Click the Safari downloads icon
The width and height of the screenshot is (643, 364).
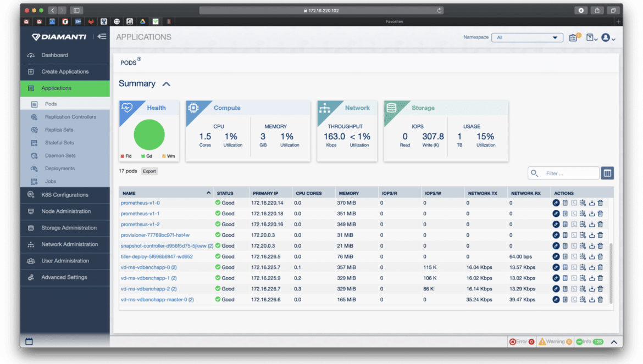(581, 10)
